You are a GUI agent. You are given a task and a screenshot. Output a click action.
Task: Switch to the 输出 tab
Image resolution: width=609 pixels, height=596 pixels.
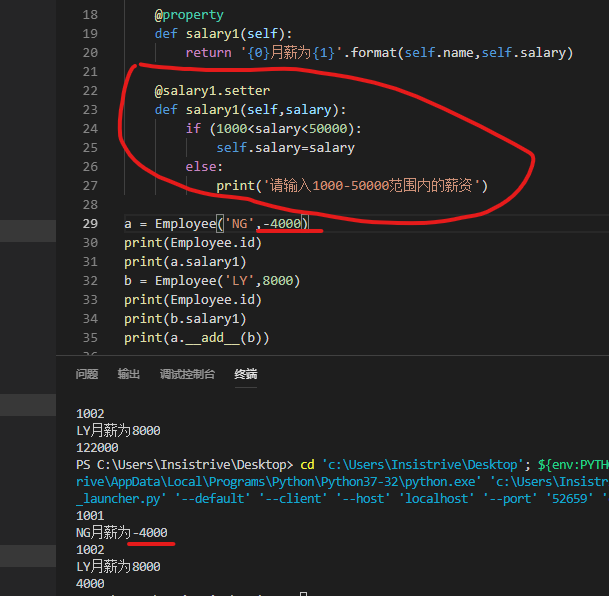coord(129,374)
